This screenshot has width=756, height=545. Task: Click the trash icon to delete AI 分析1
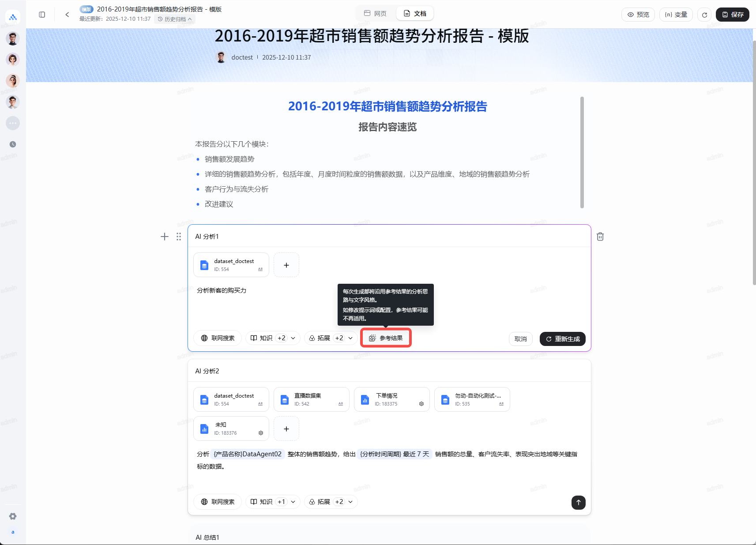(x=600, y=237)
